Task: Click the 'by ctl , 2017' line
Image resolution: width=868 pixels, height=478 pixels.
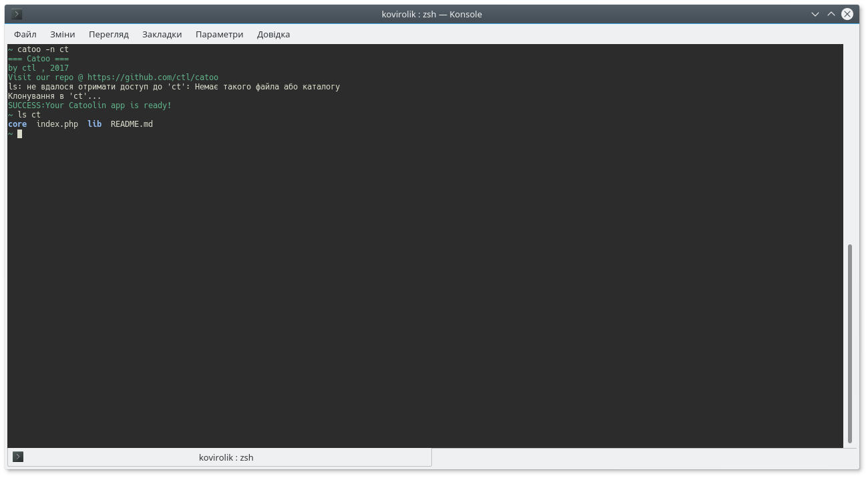Action: [x=38, y=68]
